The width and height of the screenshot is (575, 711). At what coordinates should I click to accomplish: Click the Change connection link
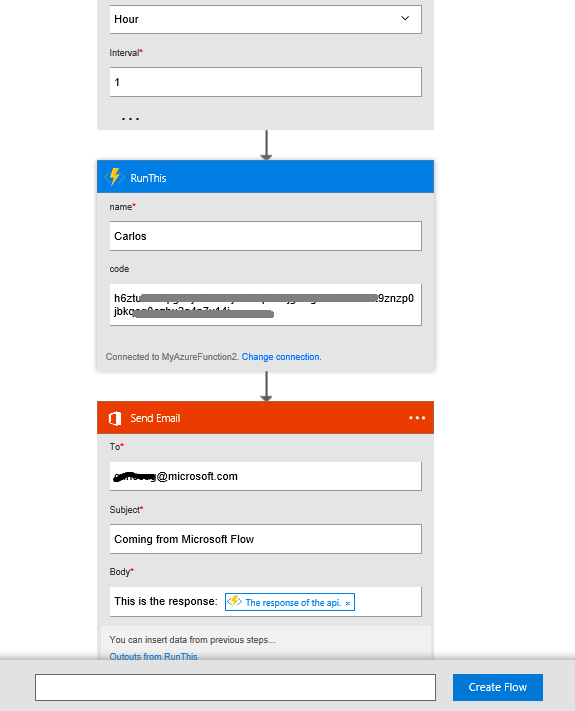point(281,357)
